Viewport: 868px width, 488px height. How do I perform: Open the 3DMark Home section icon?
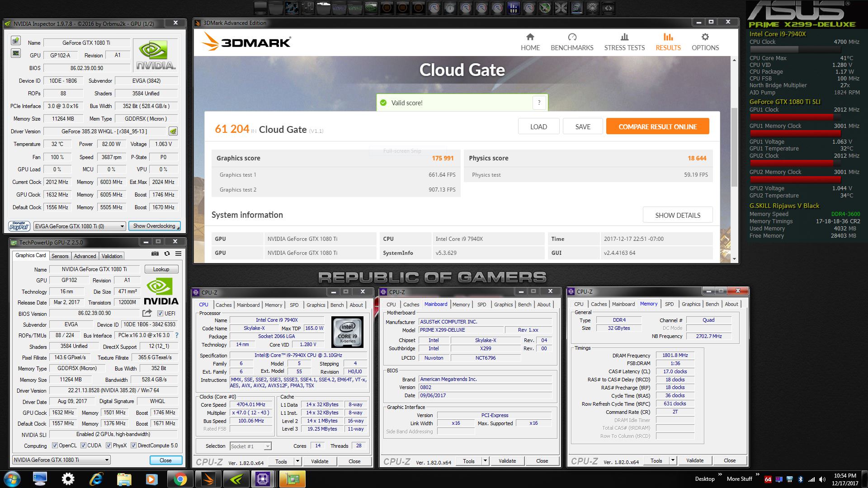pyautogui.click(x=530, y=37)
